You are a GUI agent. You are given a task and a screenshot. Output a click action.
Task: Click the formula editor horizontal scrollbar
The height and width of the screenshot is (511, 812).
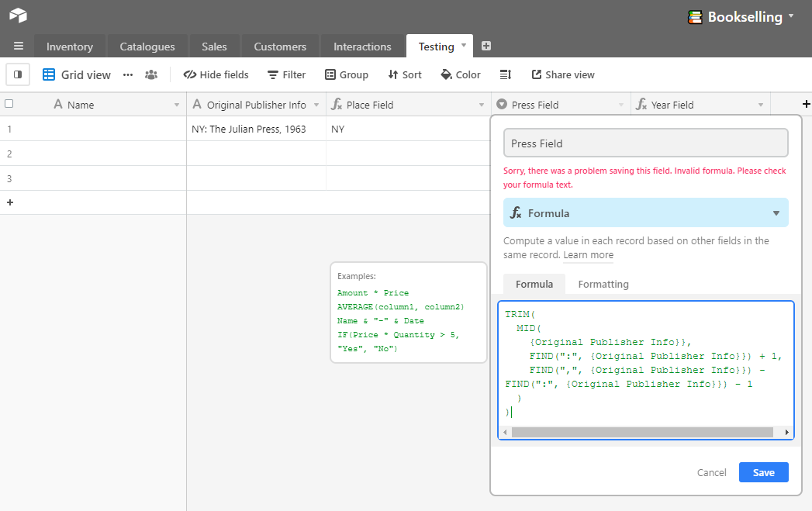point(642,433)
